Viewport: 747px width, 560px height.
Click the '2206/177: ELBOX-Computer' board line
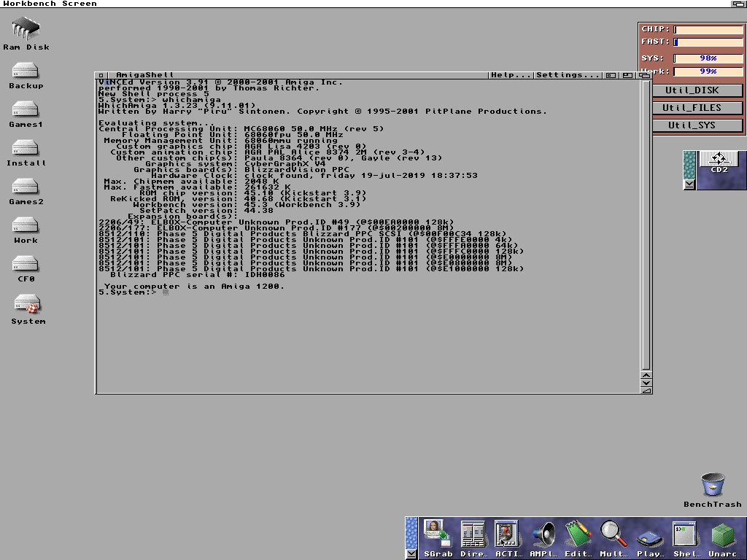coord(276,227)
